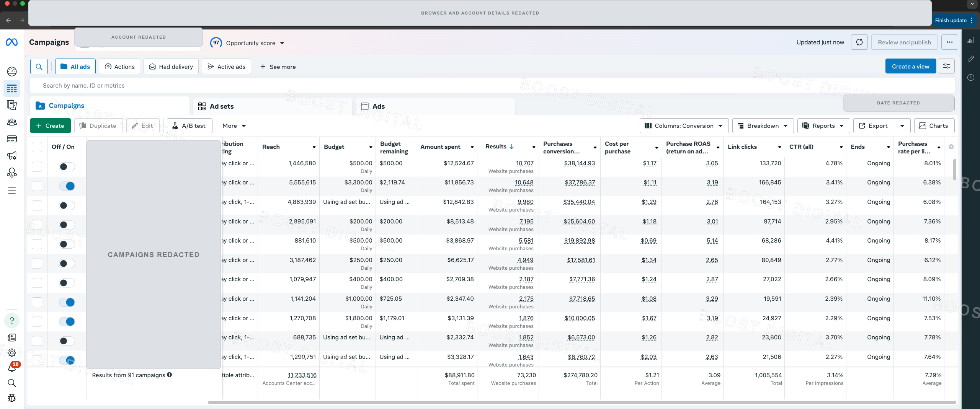This screenshot has height=409, width=980.
Task: Click the horizontal table scrollbar
Action: [x=582, y=402]
